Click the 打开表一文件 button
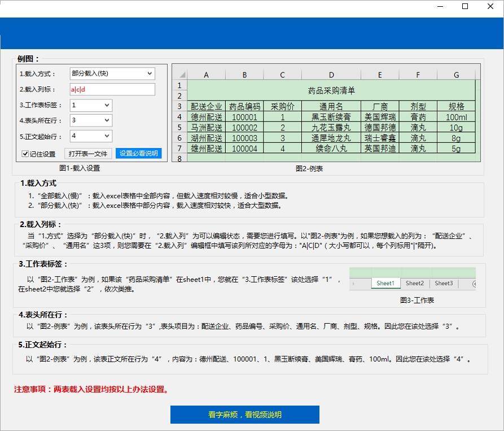The width and height of the screenshot is (504, 431). pos(88,154)
